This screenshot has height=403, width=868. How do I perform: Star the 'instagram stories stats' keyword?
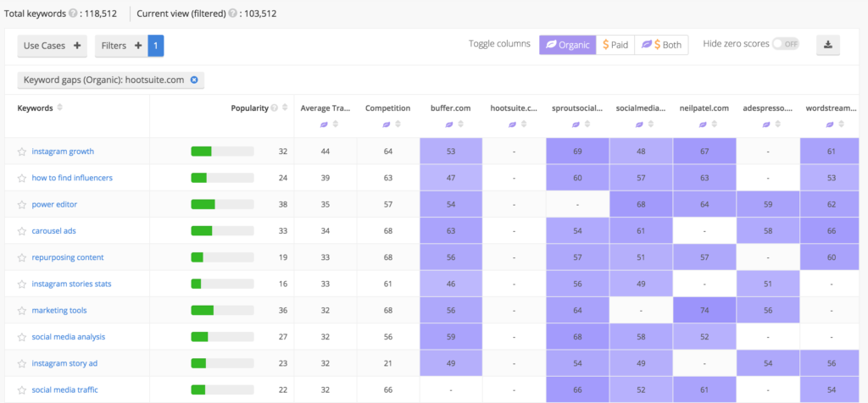[x=21, y=284]
